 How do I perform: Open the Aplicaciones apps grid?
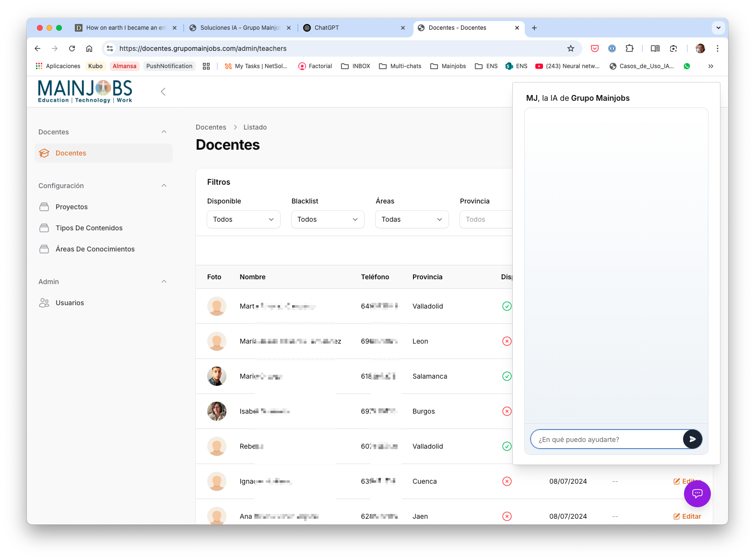tap(58, 66)
